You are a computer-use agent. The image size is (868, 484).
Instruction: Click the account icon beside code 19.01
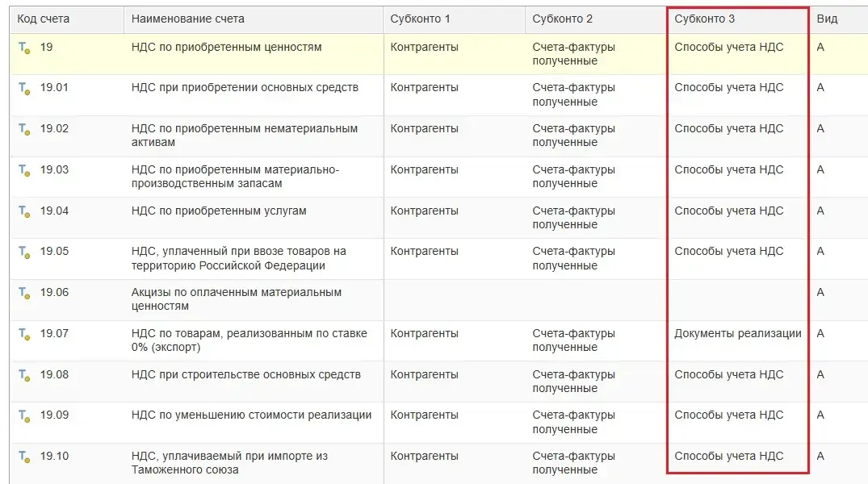pyautogui.click(x=24, y=88)
